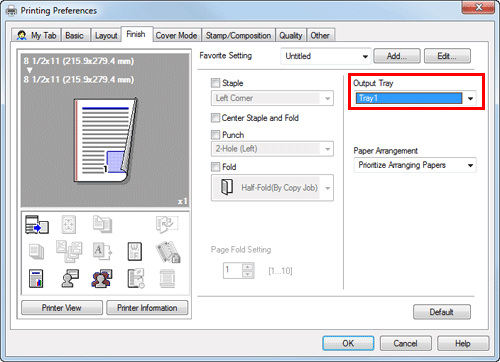The width and height of the screenshot is (500, 362).
Task: Click the Printer Information button
Action: [147, 308]
